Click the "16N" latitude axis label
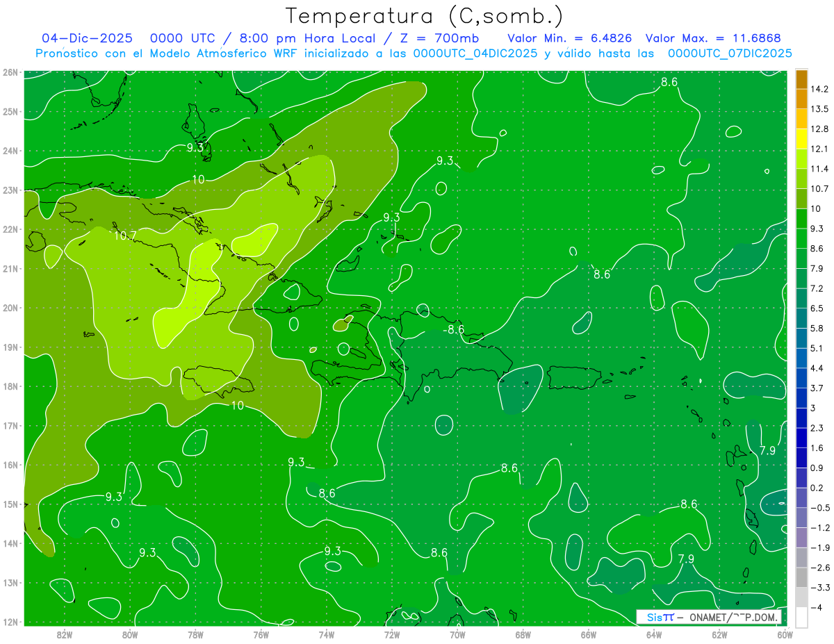The width and height of the screenshot is (834, 644). [x=10, y=465]
